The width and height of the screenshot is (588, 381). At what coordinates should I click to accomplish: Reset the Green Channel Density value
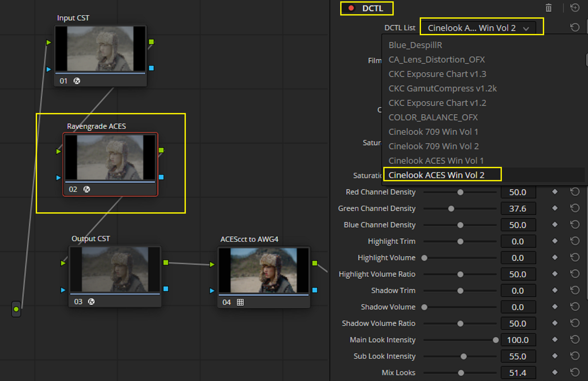[x=575, y=209]
